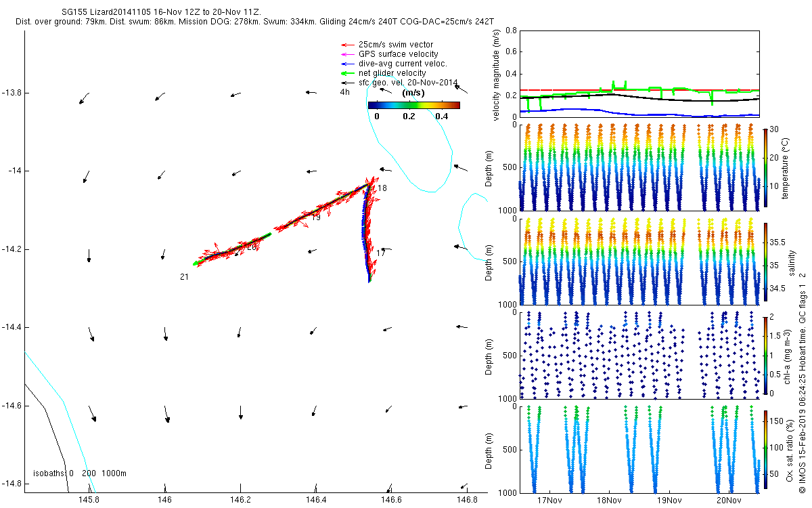Image resolution: width=812 pixels, height=508 pixels.
Task: Click the magenta GPS surface velocity arrow
Action: coord(348,54)
